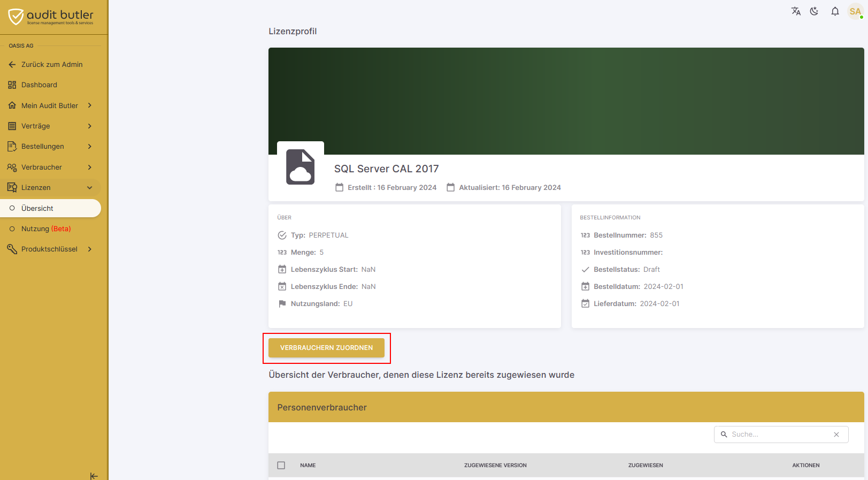The width and height of the screenshot is (868, 480).
Task: Collapse the Lizenzen submenu chevron
Action: 90,188
